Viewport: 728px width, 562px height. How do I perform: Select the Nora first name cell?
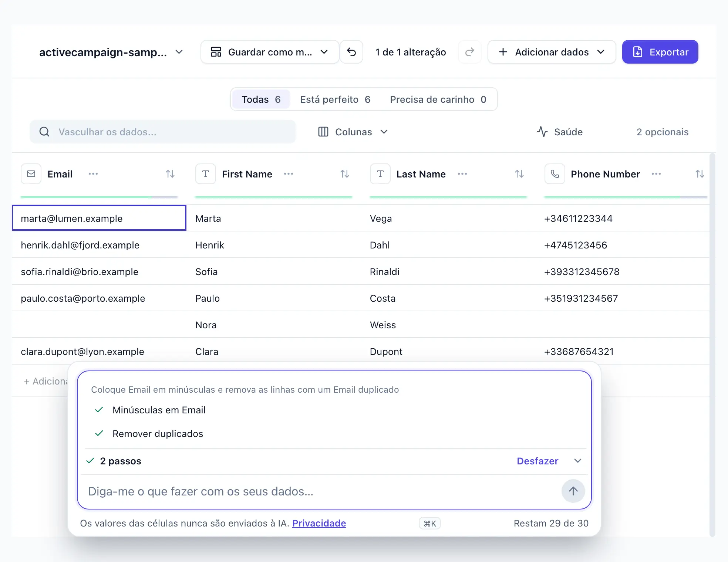pyautogui.click(x=274, y=325)
